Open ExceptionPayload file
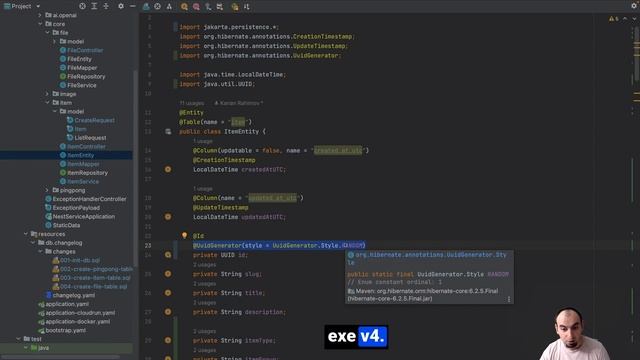 click(x=76, y=208)
